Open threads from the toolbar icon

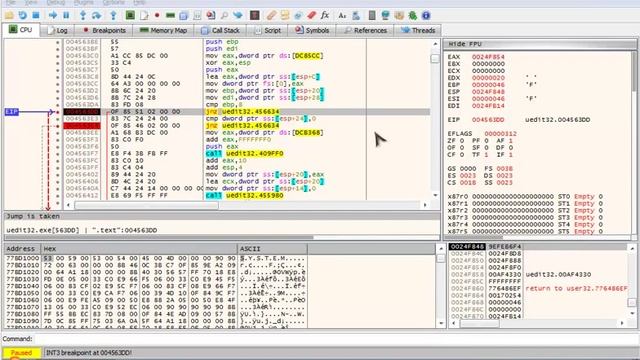coord(238,16)
